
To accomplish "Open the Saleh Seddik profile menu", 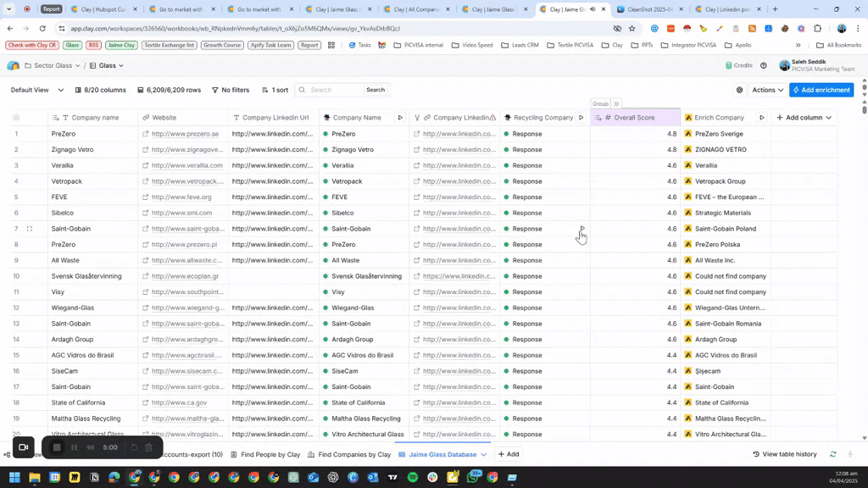I will click(816, 65).
